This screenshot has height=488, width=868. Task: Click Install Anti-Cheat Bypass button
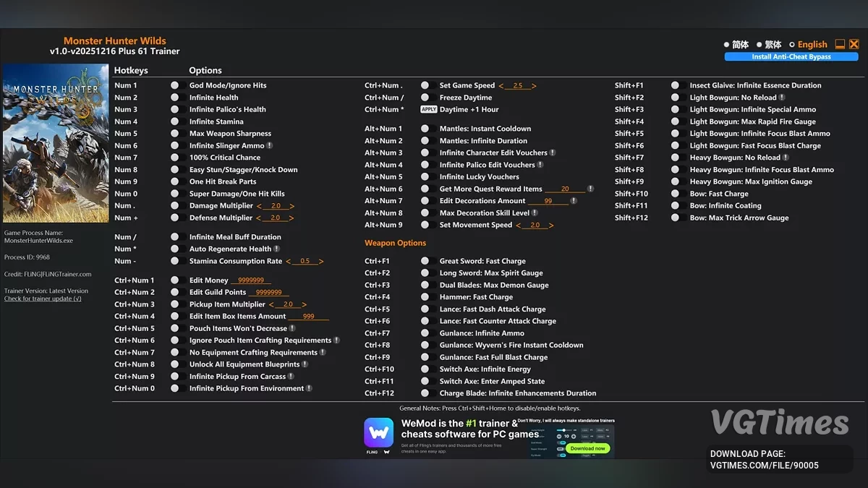pyautogui.click(x=791, y=56)
